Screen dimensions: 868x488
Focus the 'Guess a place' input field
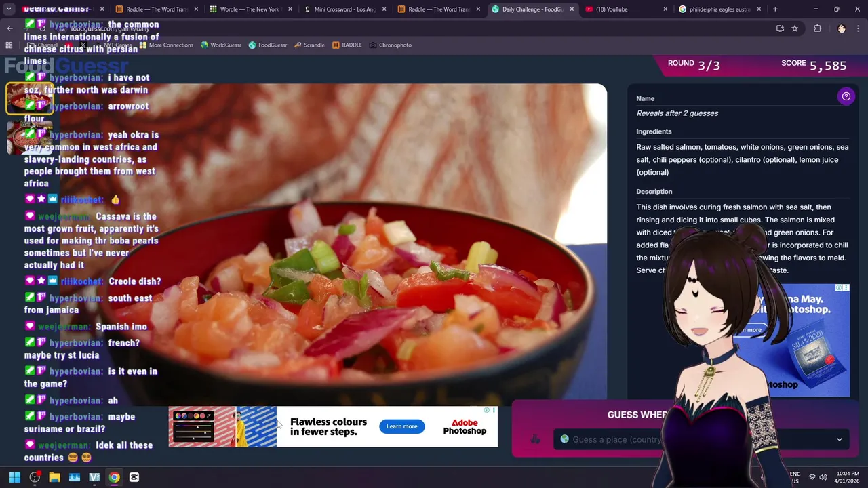coord(702,439)
